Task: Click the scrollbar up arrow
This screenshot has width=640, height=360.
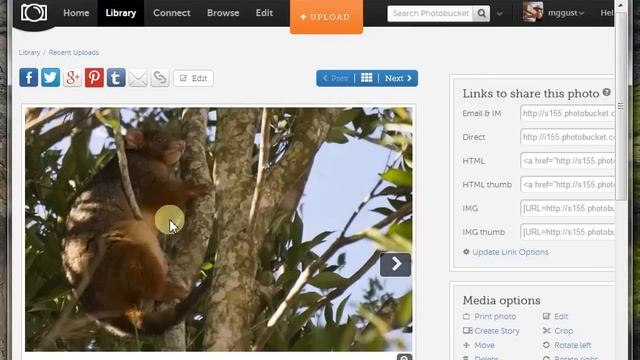Action: [620, 5]
